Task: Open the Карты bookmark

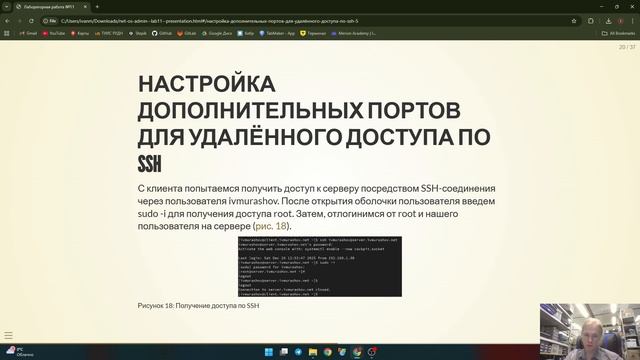Action: click(x=80, y=33)
